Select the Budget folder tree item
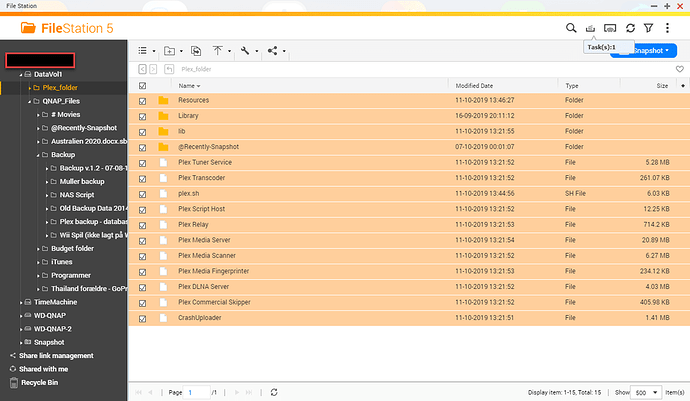The image size is (690, 401). tap(72, 249)
